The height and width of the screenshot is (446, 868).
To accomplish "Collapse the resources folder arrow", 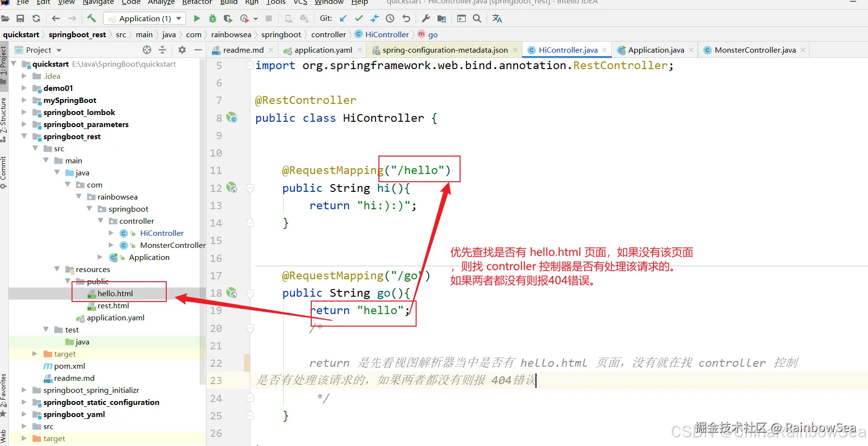I will [57, 269].
